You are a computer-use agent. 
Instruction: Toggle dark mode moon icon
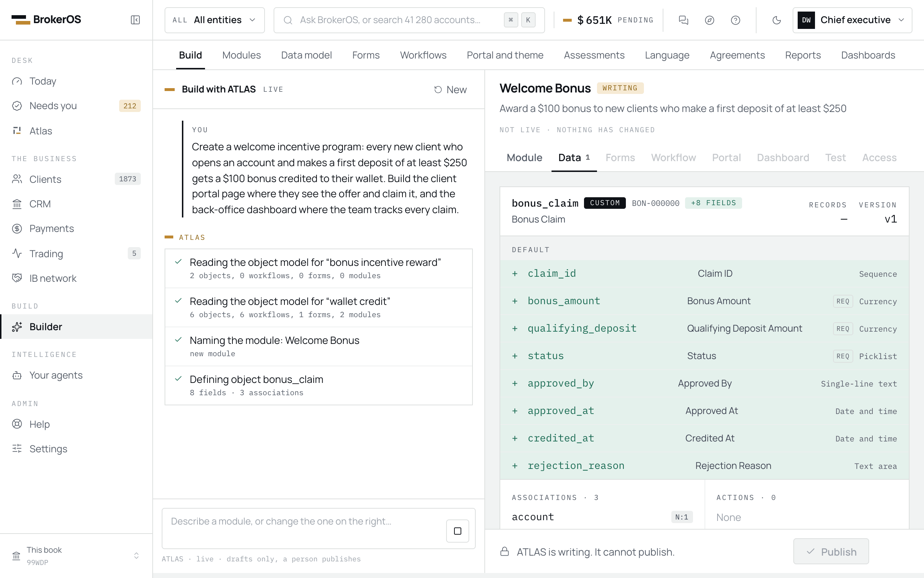777,20
